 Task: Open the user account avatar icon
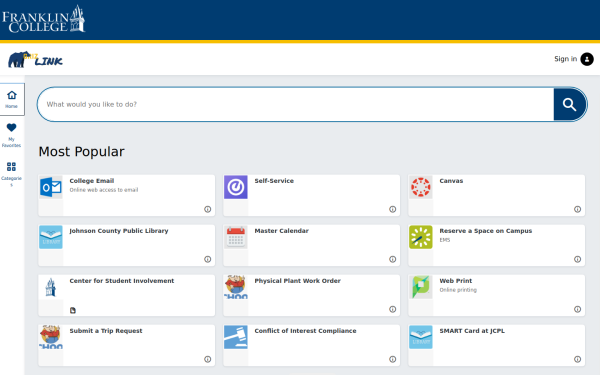coord(587,59)
